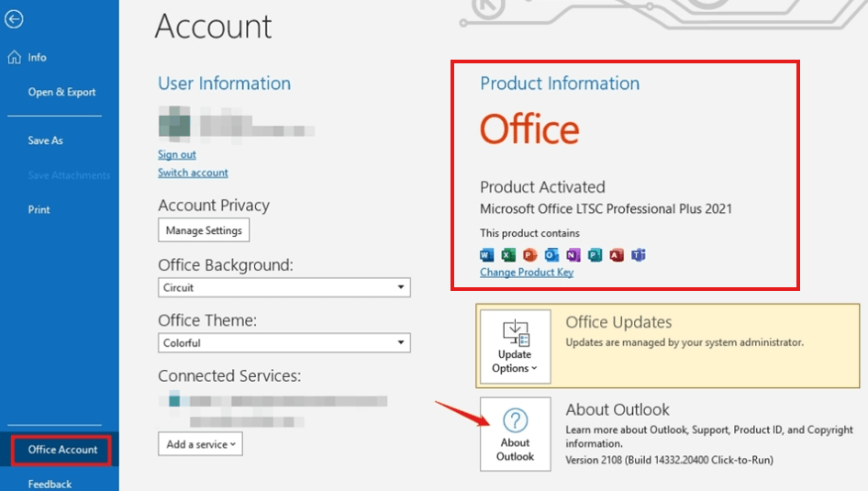
Task: Select Print in sidebar
Action: [x=39, y=210]
